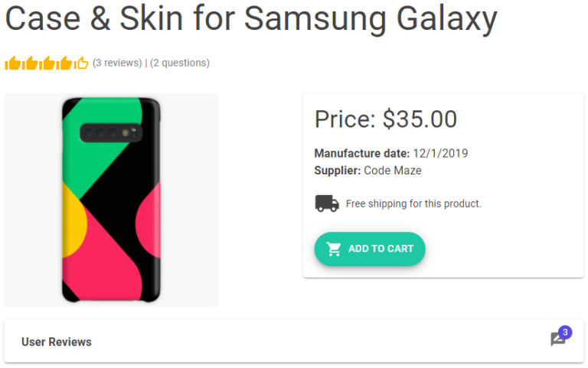Click the Supplier Code Maze line
Screen dimensions: 588x368
click(x=367, y=171)
